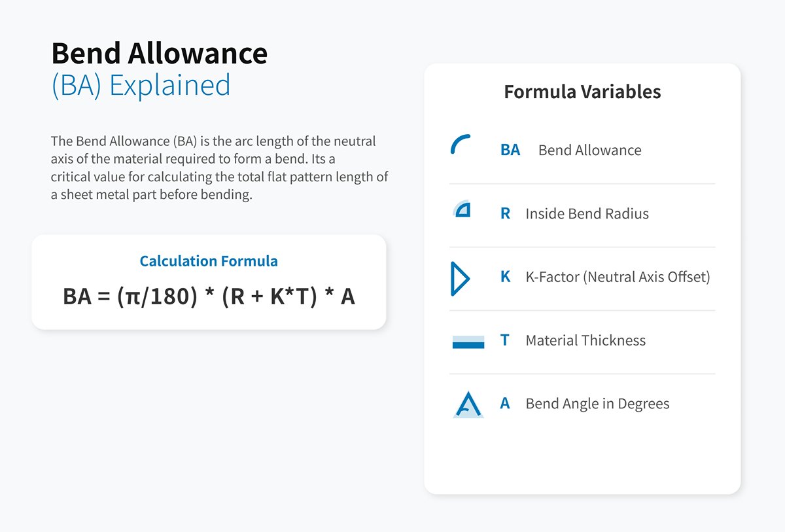Click K-Factor (Neutral Axis Offset) label
Screen dimensions: 785x532
click(618, 277)
